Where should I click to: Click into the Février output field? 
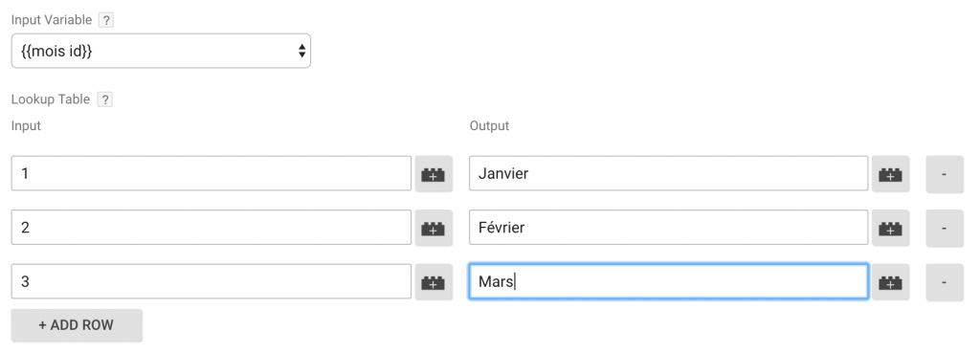click(669, 228)
